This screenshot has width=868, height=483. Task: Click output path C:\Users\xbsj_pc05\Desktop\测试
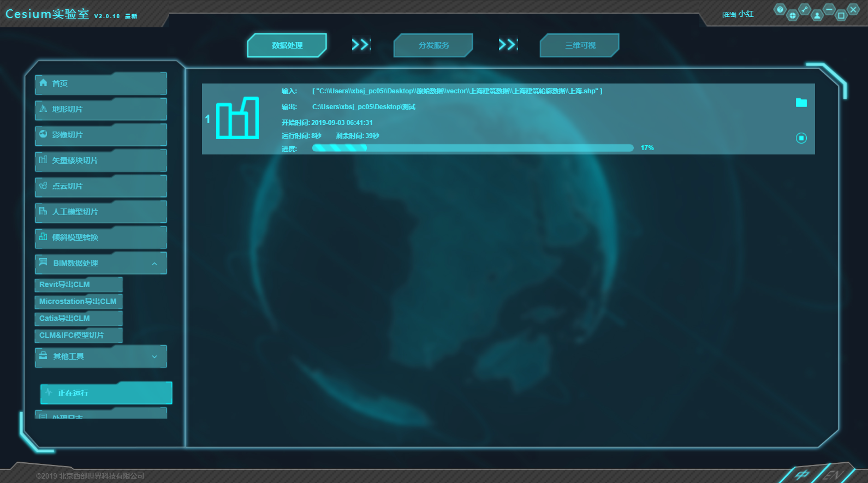click(x=364, y=107)
